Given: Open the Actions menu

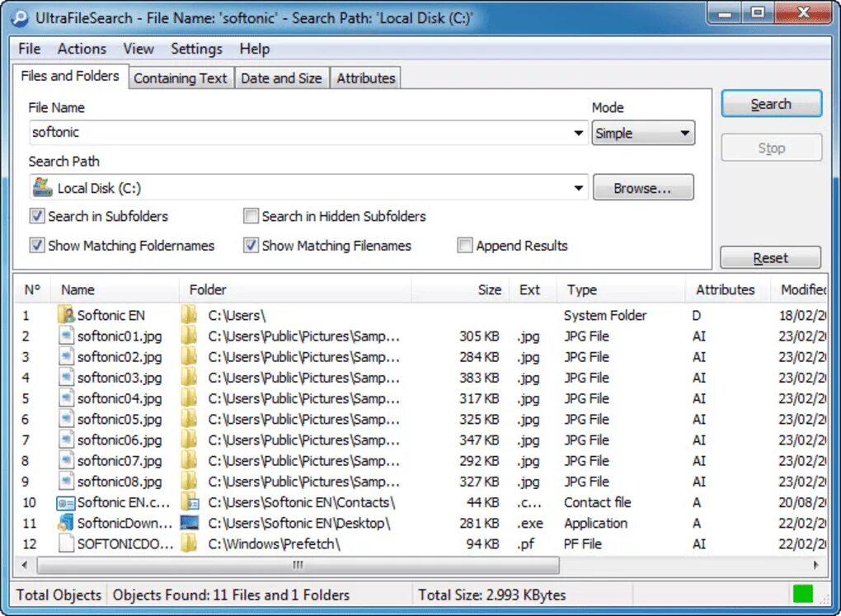Looking at the screenshot, I should pos(82,49).
